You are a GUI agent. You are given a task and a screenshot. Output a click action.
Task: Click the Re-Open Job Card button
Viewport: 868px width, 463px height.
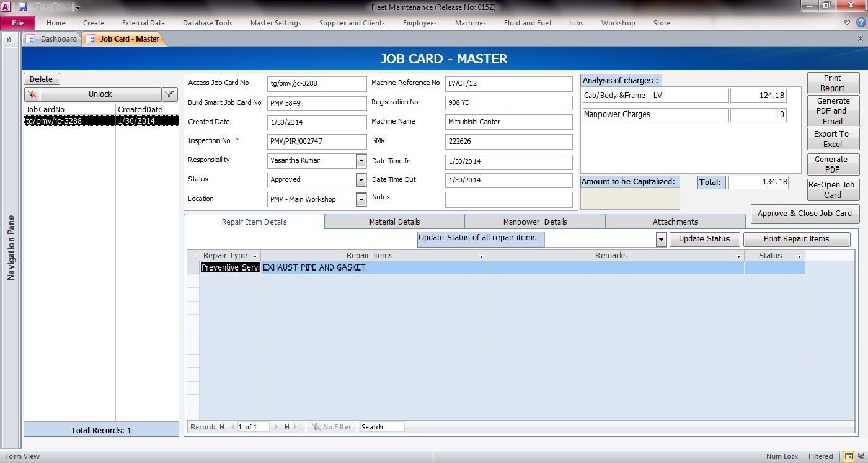click(x=833, y=190)
